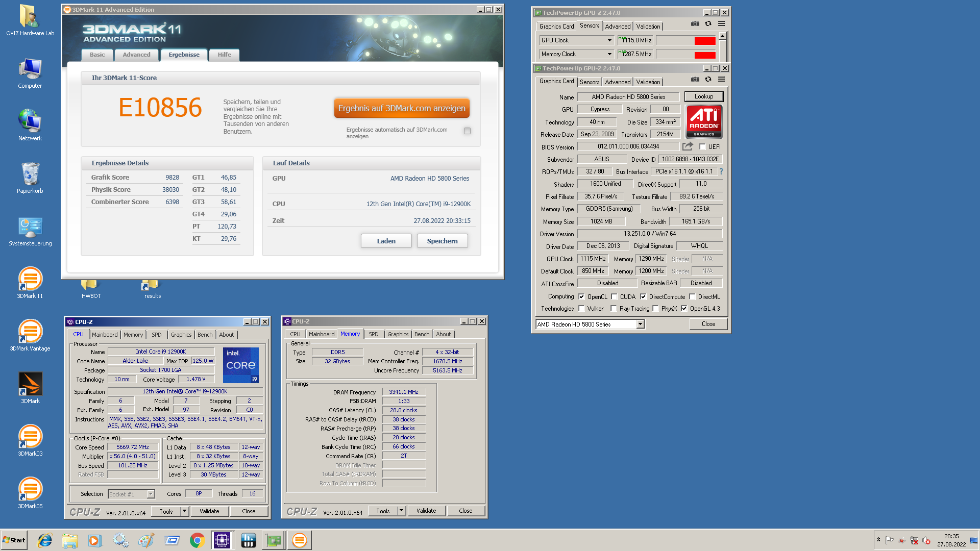Screen dimensions: 980x551
Task: Open the results desktop shortcut
Action: 152,289
